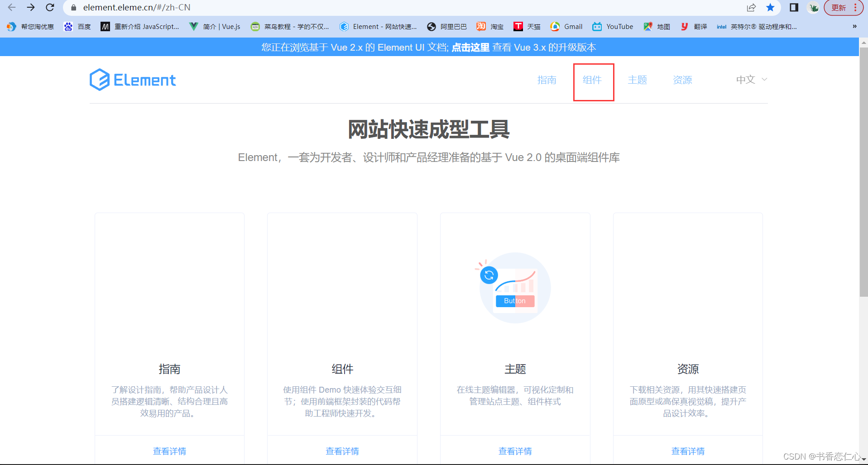This screenshot has height=465, width=868.
Task: Click 查看详情 under 主题 card
Action: coord(515,451)
